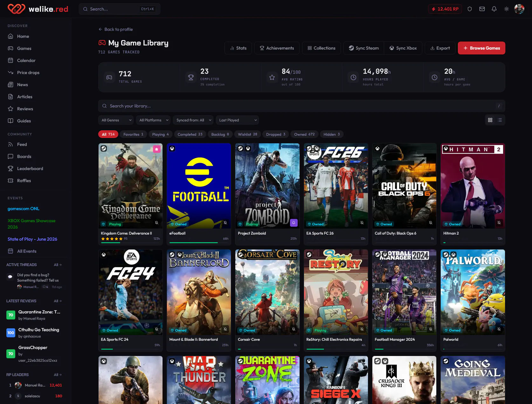The image size is (532, 404).
Task: Toggle notification bell on EA Sports FC 26
Action: click(362, 223)
